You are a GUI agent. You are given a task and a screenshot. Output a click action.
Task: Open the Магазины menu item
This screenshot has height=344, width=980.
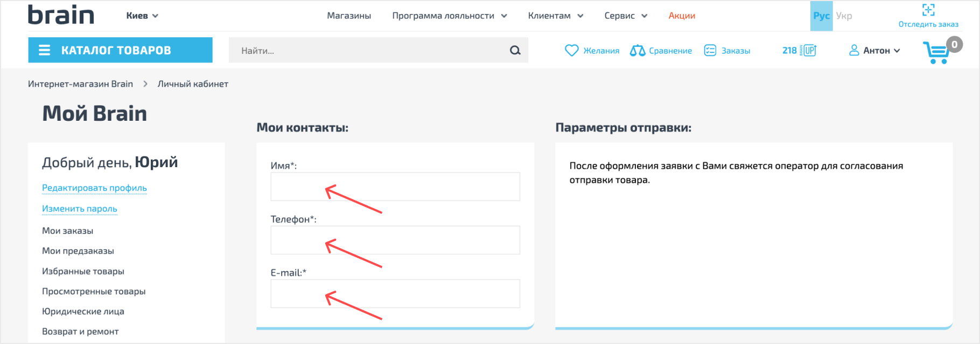point(349,16)
